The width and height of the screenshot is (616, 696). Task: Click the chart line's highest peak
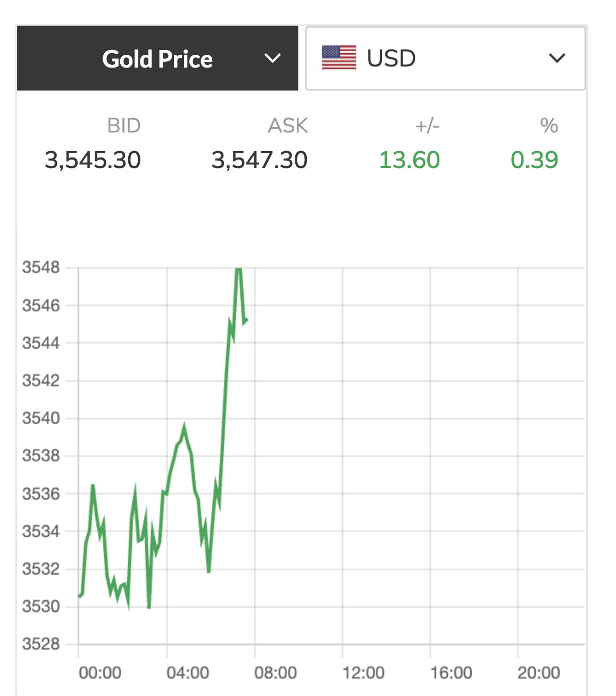pyautogui.click(x=238, y=269)
